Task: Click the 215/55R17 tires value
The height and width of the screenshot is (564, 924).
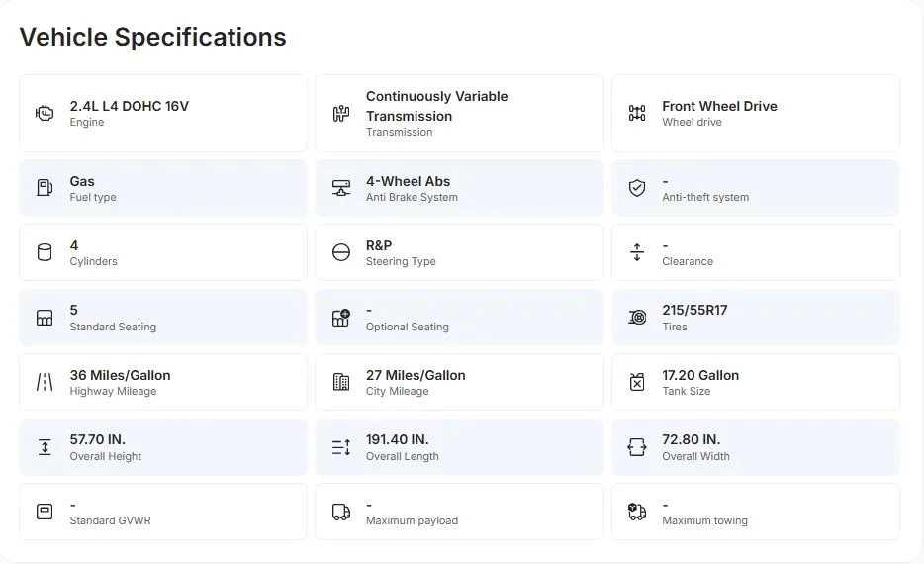Action: tap(694, 310)
